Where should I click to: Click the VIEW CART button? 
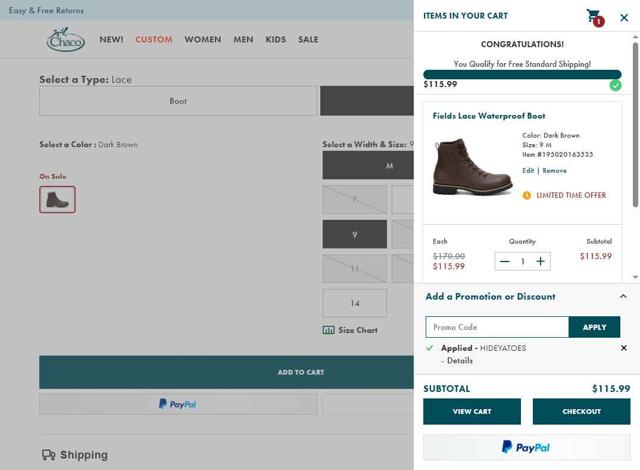[x=472, y=412]
